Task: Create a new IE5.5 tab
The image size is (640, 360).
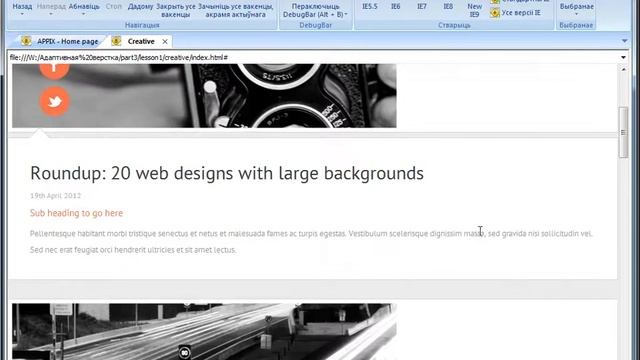Action: [370, 7]
